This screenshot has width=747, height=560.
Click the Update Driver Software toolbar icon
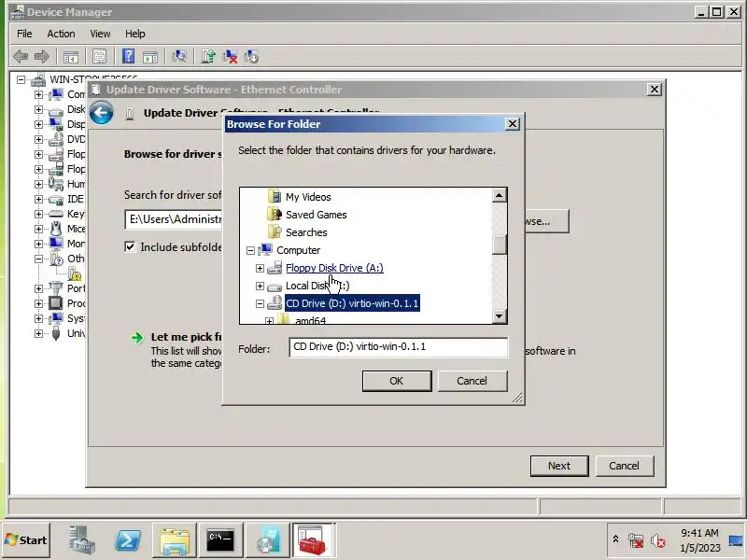point(208,57)
